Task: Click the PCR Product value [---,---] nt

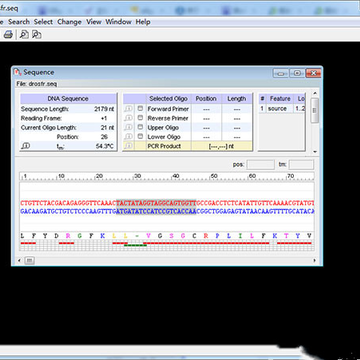Action: [222, 146]
